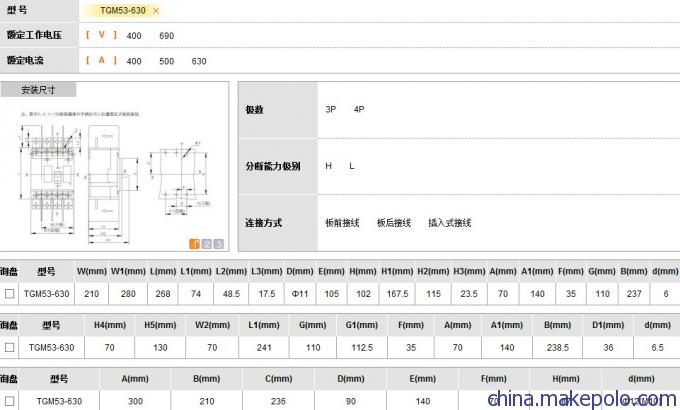The height and width of the screenshot is (410, 680).
Task: Click the d(mm) value 6.5
Action: (657, 348)
